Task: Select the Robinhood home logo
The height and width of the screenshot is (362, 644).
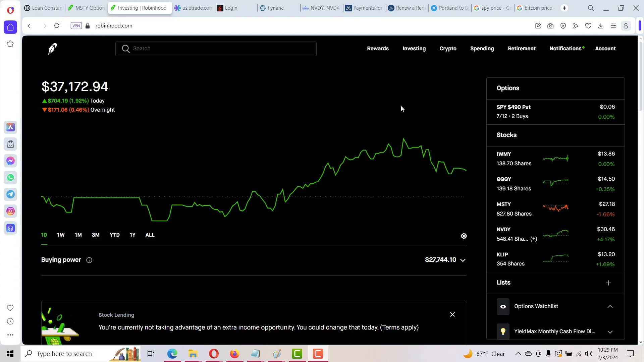Action: (52, 49)
